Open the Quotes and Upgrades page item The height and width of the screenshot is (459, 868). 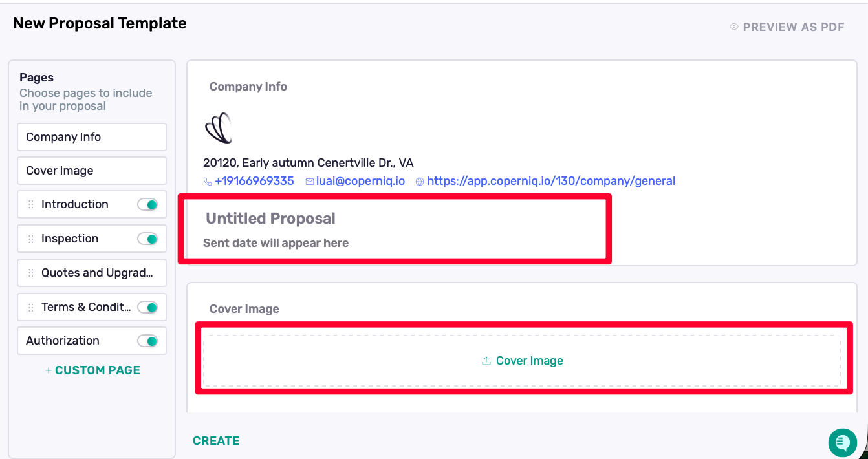tap(97, 273)
